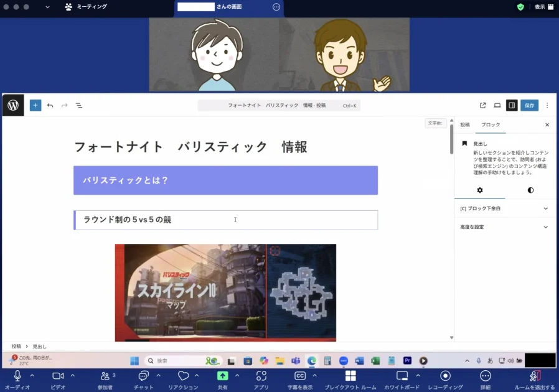Undo the last edit
The height and width of the screenshot is (392, 559).
pyautogui.click(x=50, y=105)
